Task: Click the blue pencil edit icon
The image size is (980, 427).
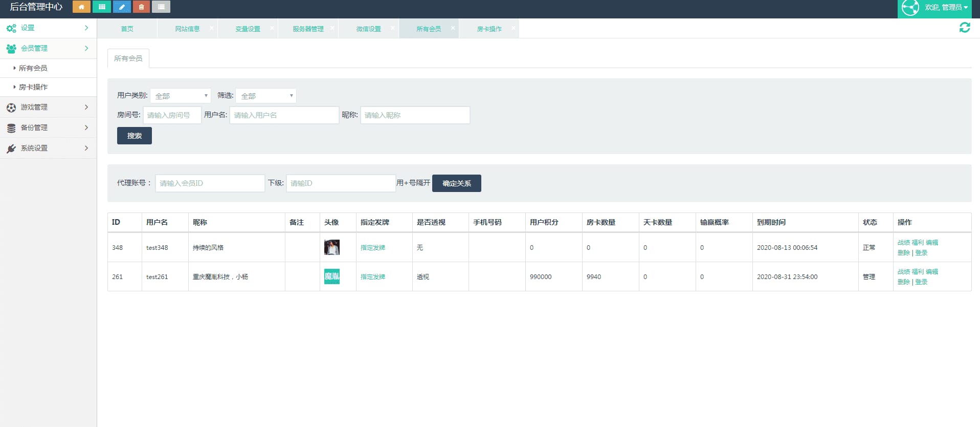Action: pos(122,7)
